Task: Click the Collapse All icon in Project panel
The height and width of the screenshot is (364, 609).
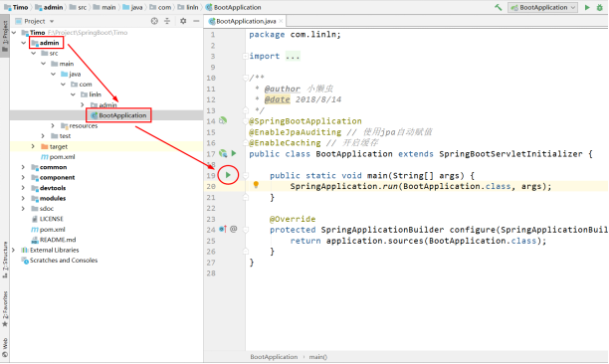Action: click(167, 21)
